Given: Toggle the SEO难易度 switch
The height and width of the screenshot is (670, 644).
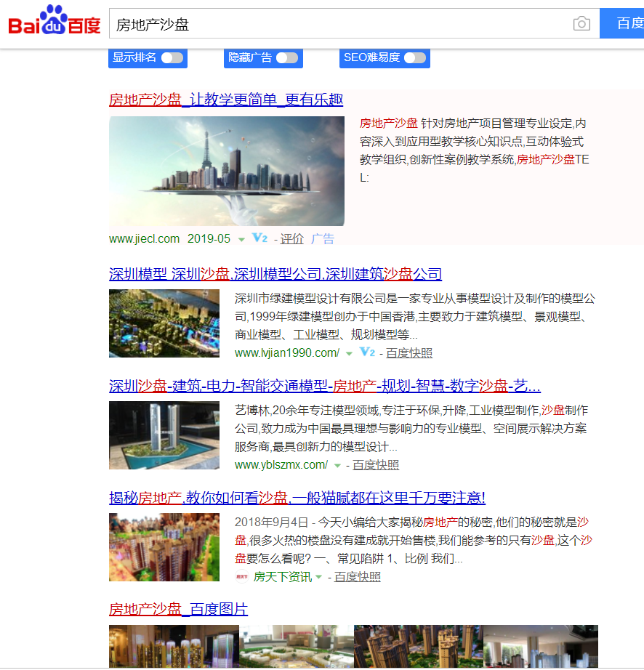Looking at the screenshot, I should [415, 57].
